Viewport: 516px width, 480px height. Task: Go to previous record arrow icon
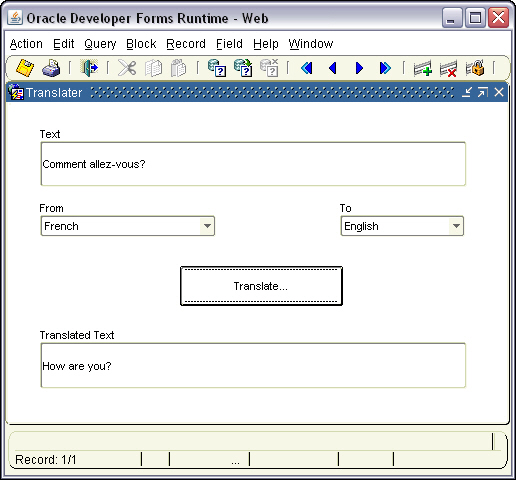[x=333, y=68]
